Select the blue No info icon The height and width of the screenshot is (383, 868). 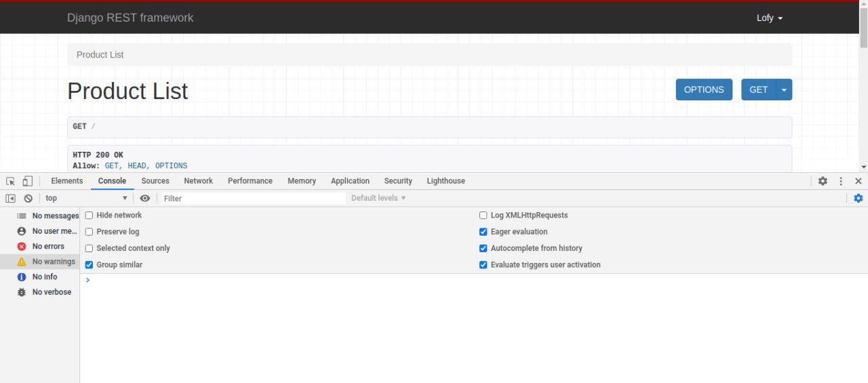(x=22, y=277)
